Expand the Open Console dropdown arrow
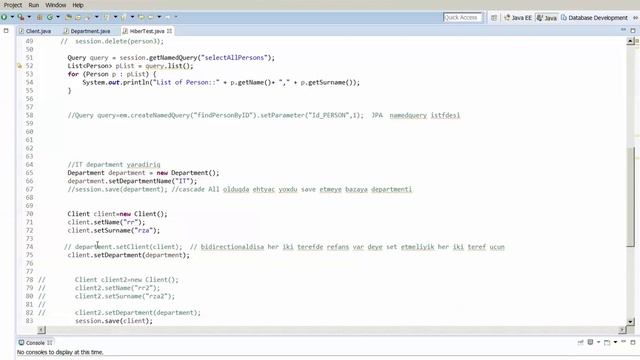640x360 pixels. (616, 342)
